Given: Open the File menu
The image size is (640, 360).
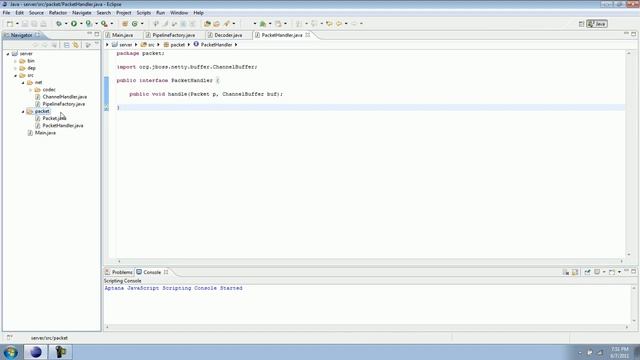Looking at the screenshot, I should point(6,13).
